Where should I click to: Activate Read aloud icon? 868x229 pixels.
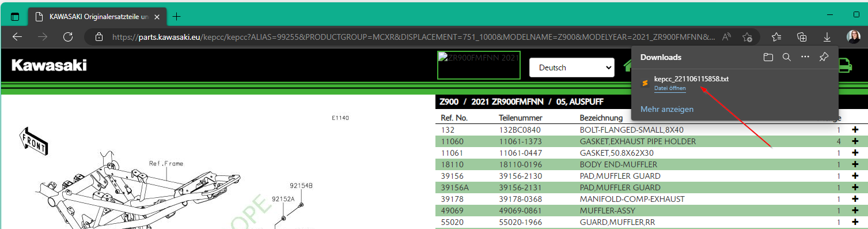pyautogui.click(x=727, y=37)
